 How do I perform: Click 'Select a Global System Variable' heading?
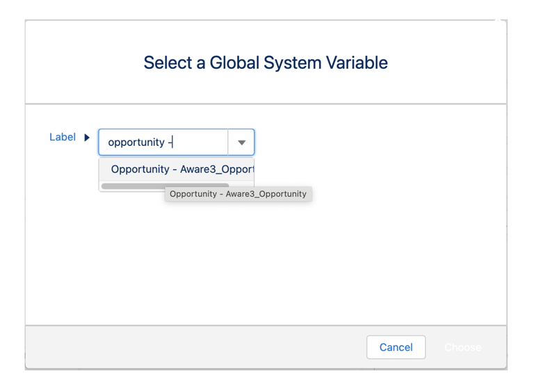pos(266,63)
